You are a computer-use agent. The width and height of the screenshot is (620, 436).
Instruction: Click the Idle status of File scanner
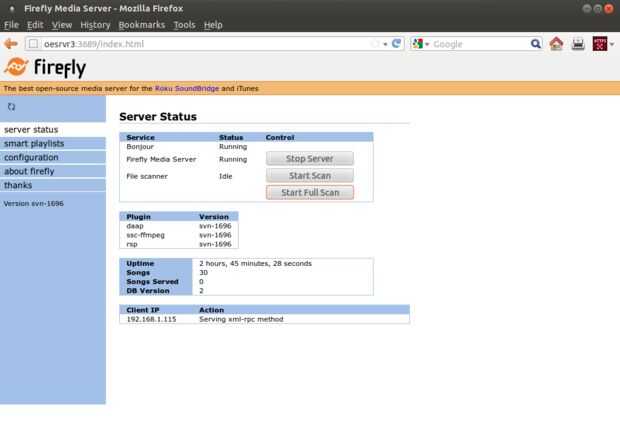click(226, 176)
